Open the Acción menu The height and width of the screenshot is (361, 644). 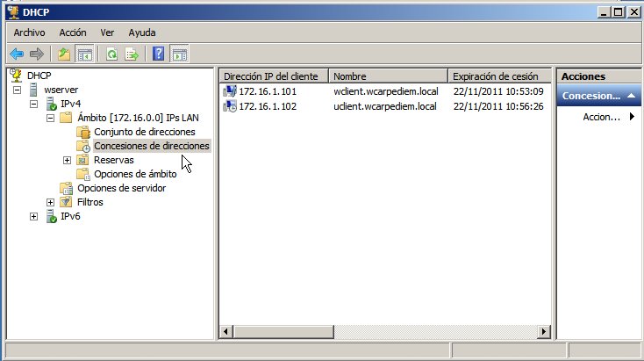click(x=73, y=32)
